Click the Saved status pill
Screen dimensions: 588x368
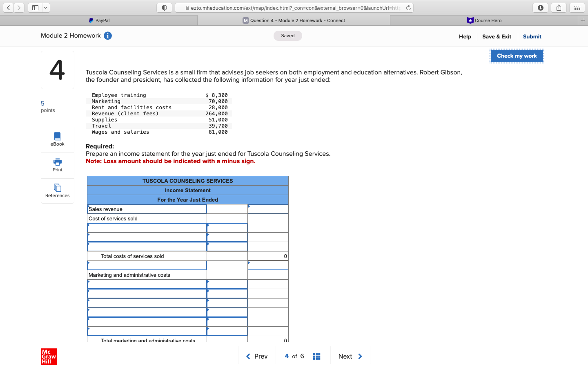(288, 36)
